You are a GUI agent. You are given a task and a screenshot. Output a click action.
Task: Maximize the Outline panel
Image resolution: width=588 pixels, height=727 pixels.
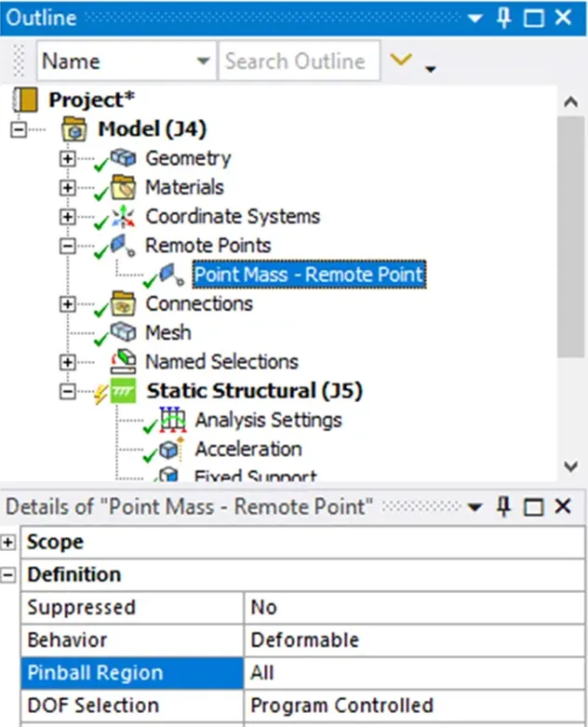pos(534,19)
